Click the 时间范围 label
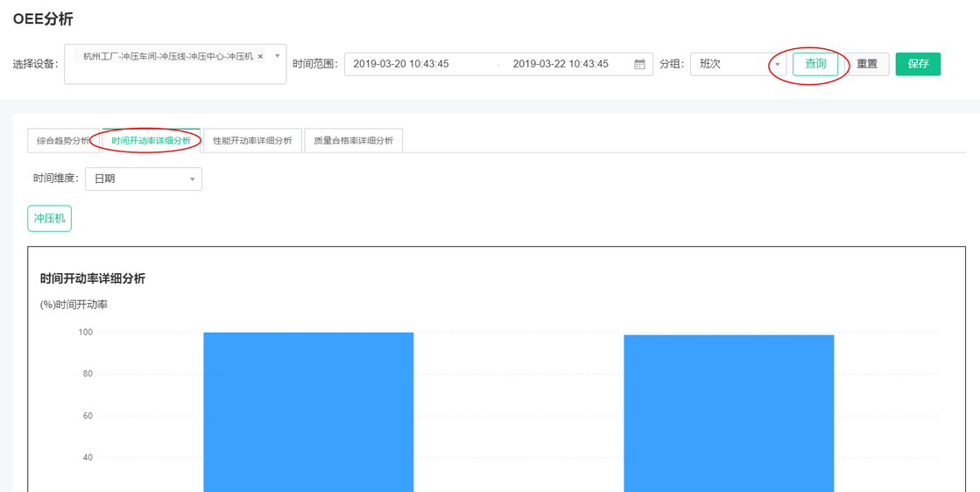Viewport: 980px width, 492px height. point(315,64)
